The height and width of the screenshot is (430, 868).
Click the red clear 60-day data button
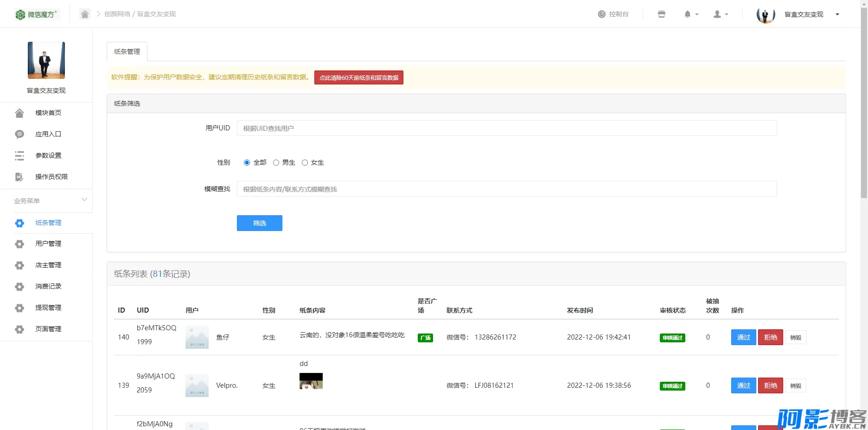pos(358,77)
